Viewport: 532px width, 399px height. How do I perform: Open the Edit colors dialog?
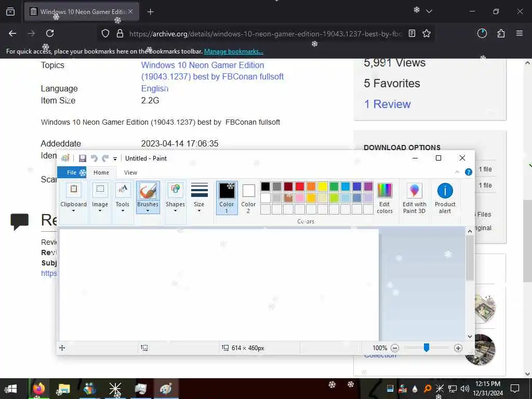click(x=384, y=198)
